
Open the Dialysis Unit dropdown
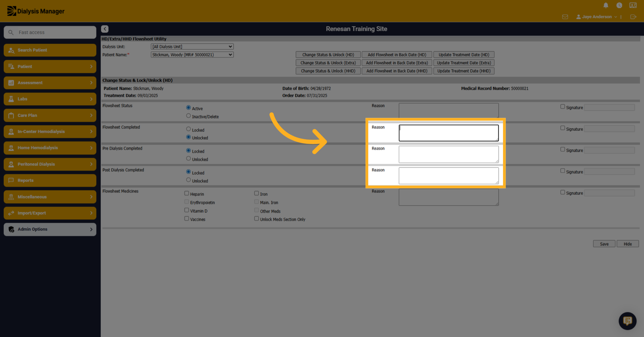pyautogui.click(x=192, y=47)
